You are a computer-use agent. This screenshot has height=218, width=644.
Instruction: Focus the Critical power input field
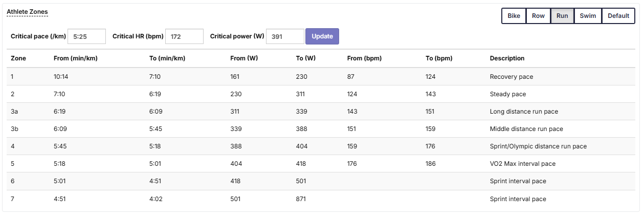tap(285, 36)
